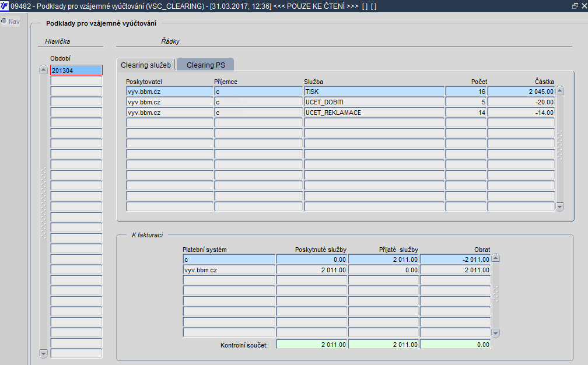Click up arrow of Clearing služeb scrollbar
Viewport: 588px width, 365px height.
pos(560,90)
